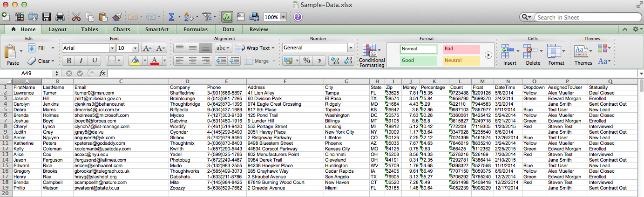
Task: Click the sort A to Z icon
Action: pos(188,17)
